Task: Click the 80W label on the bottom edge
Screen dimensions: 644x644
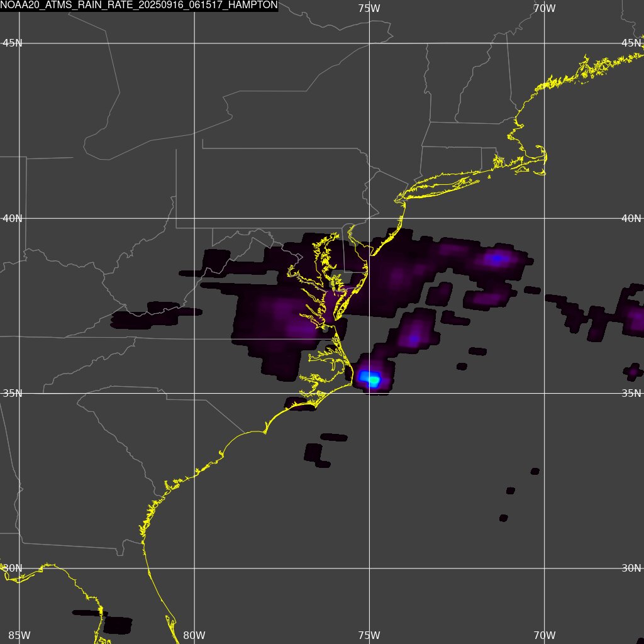Action: click(194, 635)
